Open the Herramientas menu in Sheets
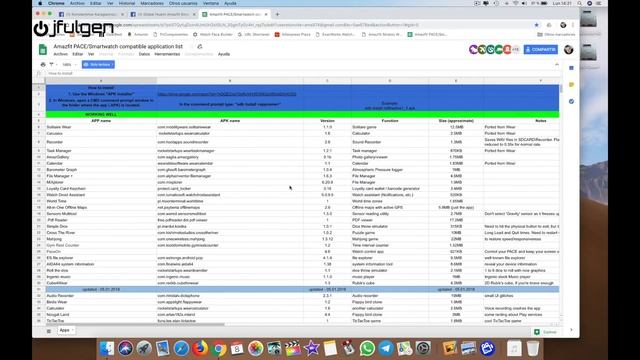This screenshot has height=360, width=640. click(167, 54)
